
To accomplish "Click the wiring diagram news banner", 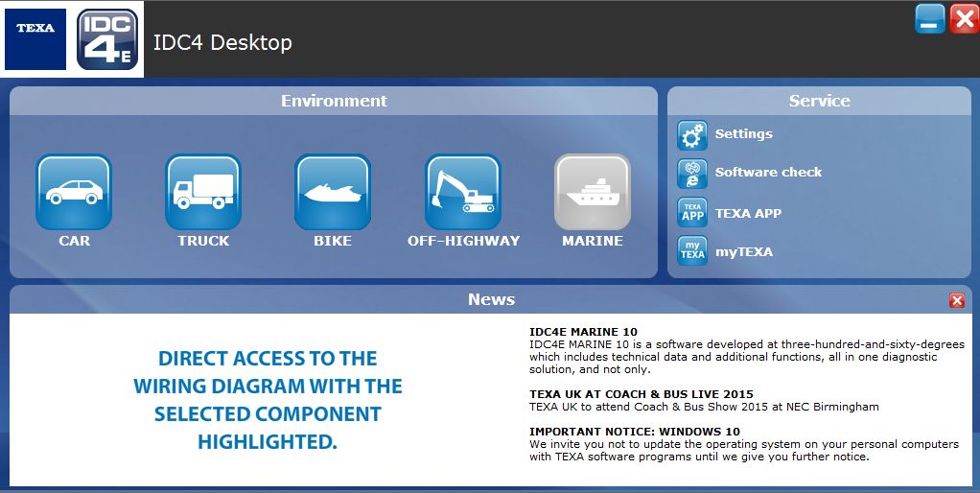I will pos(268,400).
